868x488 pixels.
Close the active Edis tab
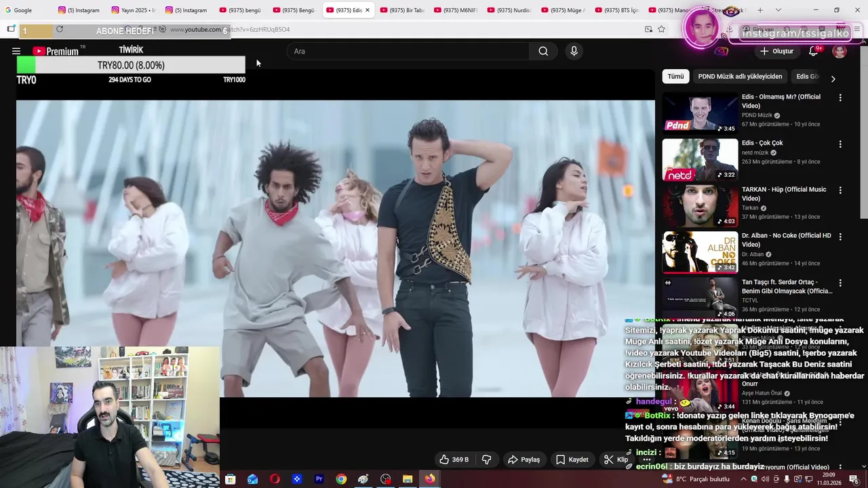(368, 10)
